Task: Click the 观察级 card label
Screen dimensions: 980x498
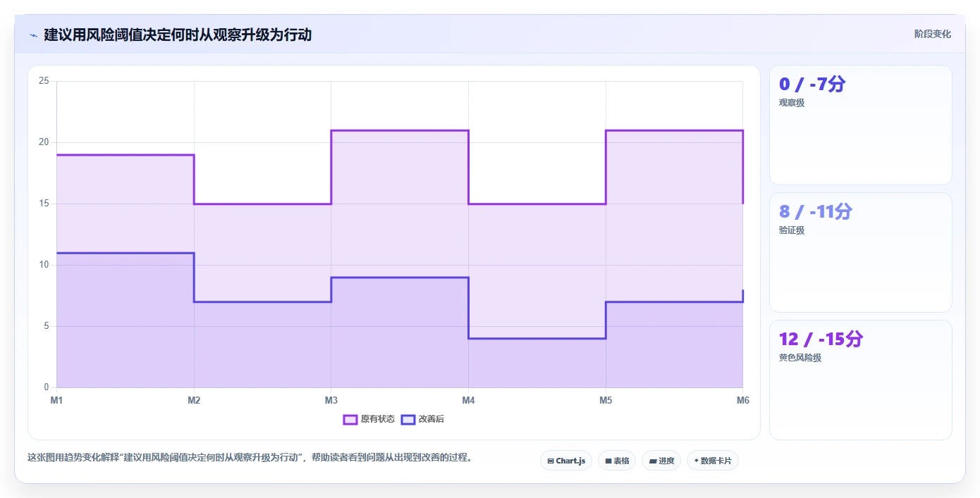Action: point(792,103)
